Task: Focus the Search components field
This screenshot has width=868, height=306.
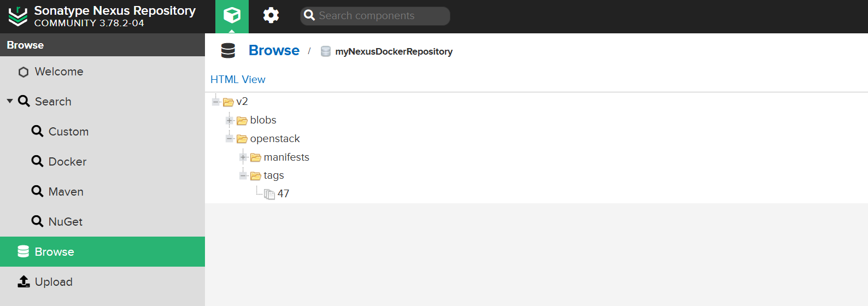Action: point(375,16)
